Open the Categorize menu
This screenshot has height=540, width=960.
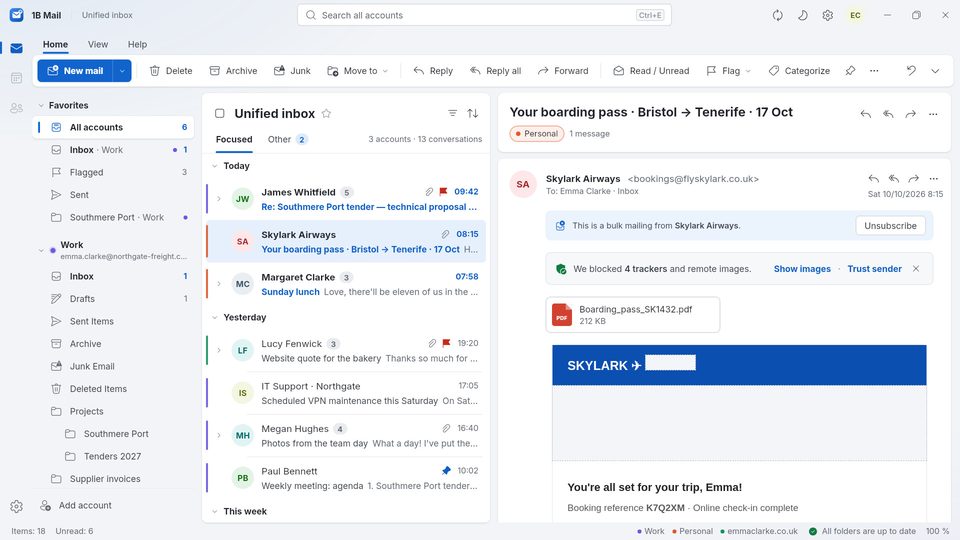[x=799, y=71]
